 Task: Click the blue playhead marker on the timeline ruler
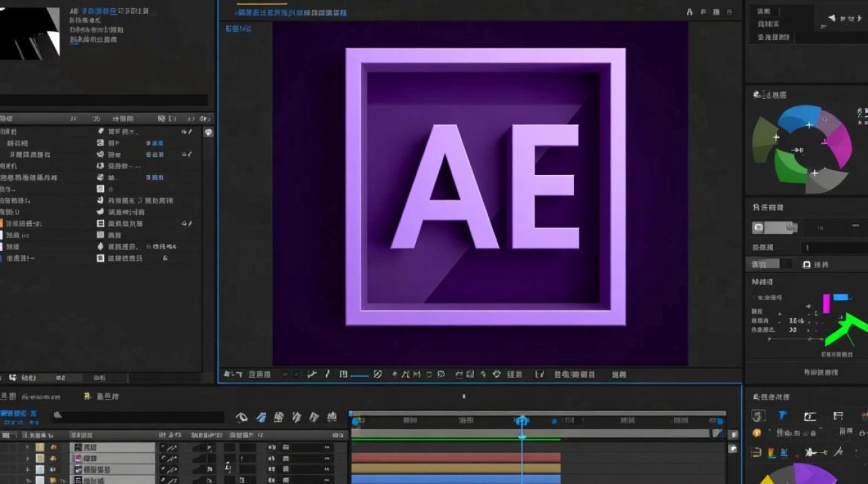tap(522, 421)
